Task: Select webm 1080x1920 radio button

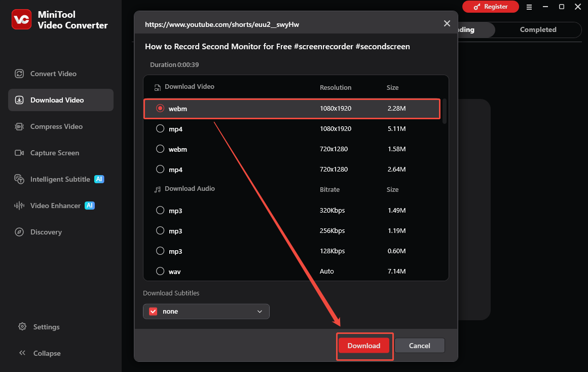Action: [160, 108]
